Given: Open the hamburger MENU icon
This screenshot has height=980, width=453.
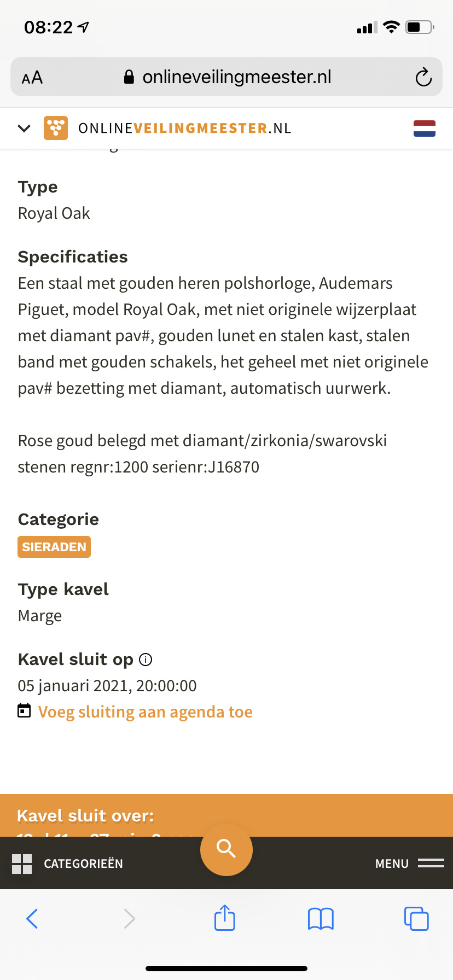Looking at the screenshot, I should click(x=431, y=863).
